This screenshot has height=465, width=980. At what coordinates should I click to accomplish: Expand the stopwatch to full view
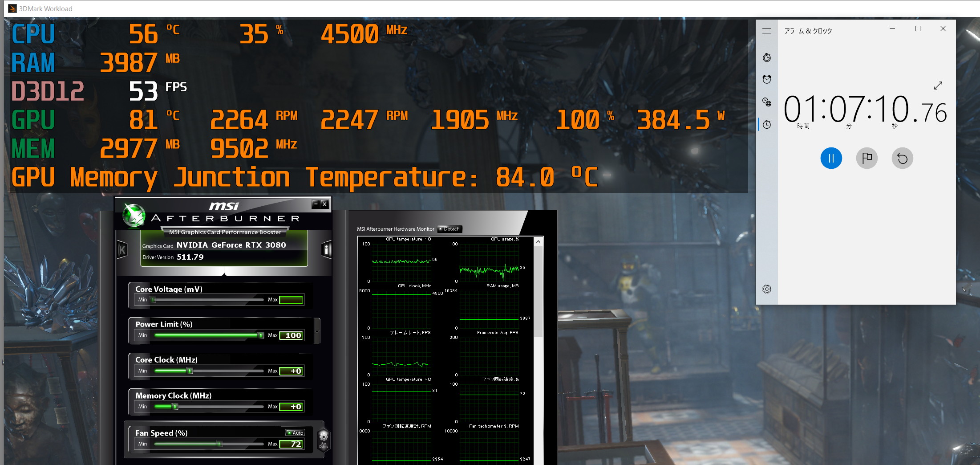coord(938,86)
